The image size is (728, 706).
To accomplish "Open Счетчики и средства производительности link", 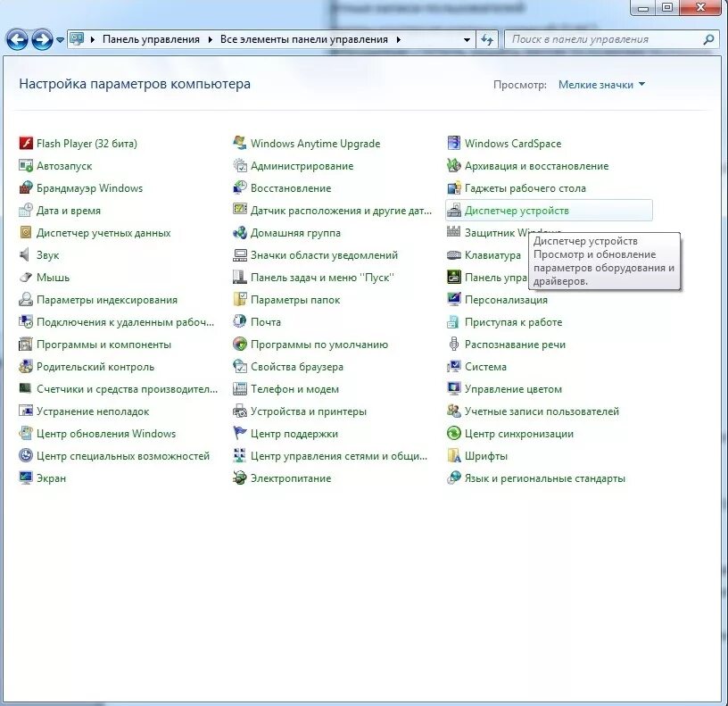I will [127, 389].
